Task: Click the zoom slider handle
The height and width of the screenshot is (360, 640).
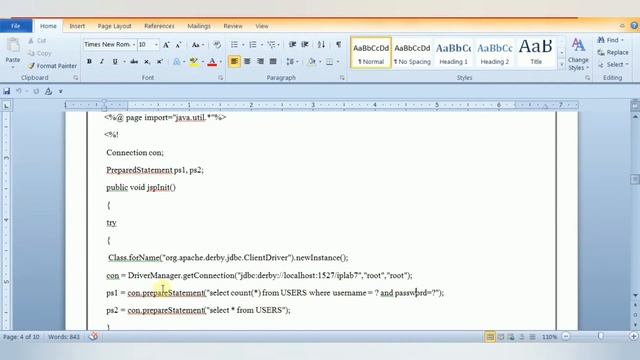Action: [600, 336]
